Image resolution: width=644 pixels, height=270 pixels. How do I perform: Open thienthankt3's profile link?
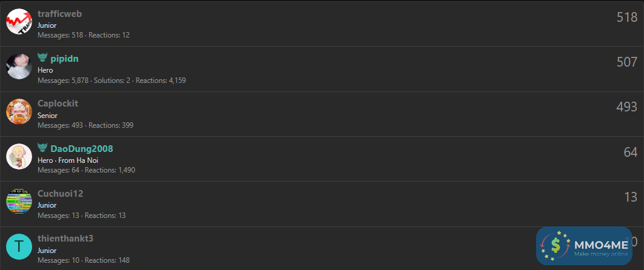(x=65, y=239)
